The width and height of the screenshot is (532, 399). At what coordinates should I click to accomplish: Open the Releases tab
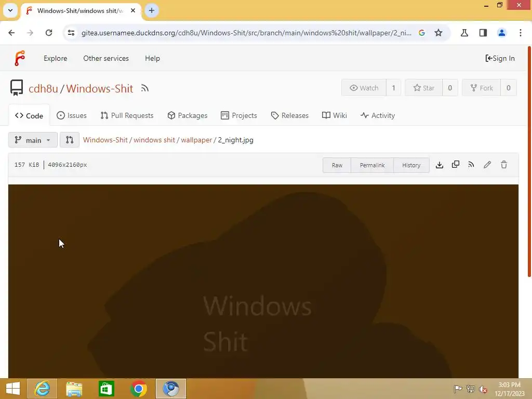(x=290, y=116)
